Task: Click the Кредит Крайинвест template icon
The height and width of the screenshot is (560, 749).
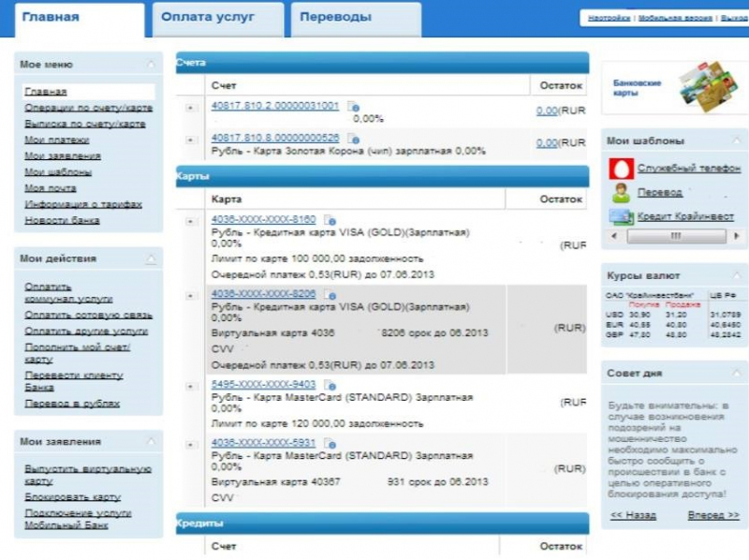Action: [x=621, y=217]
